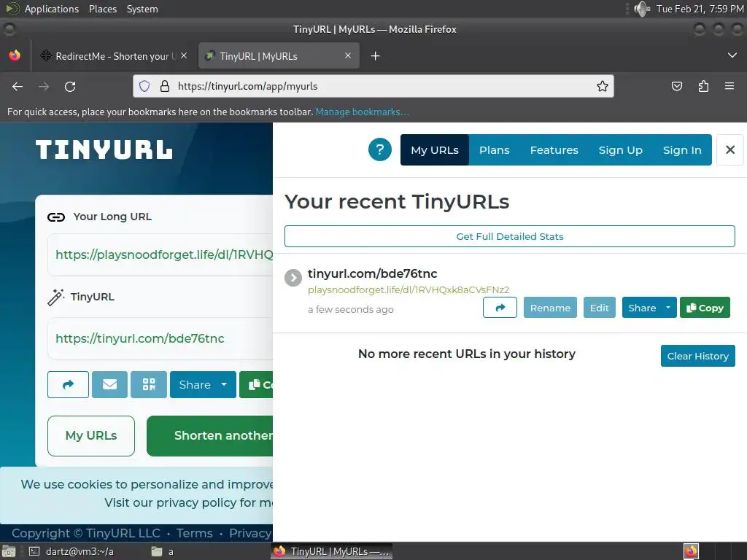This screenshot has height=560, width=747.
Task: Open the Features nav tab
Action: point(554,149)
